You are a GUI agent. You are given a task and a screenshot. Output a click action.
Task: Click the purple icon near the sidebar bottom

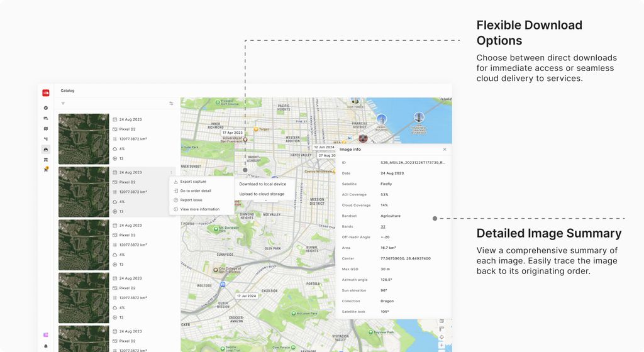click(45, 335)
